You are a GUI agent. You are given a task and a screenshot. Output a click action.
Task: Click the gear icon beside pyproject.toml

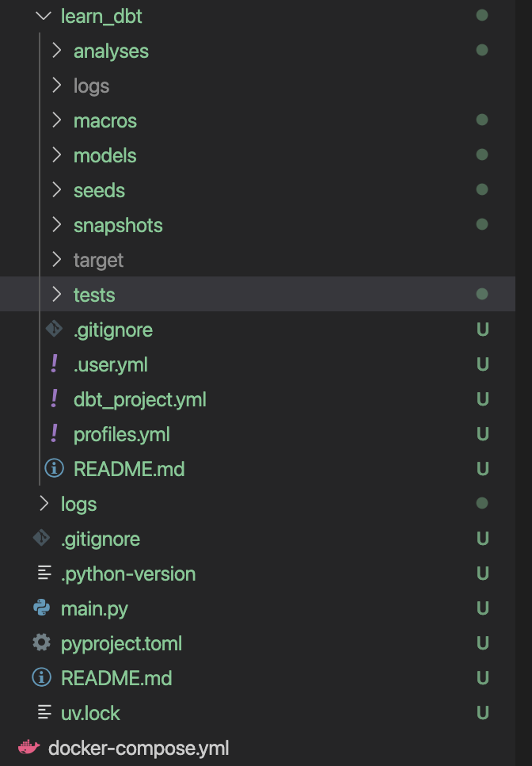(x=41, y=642)
